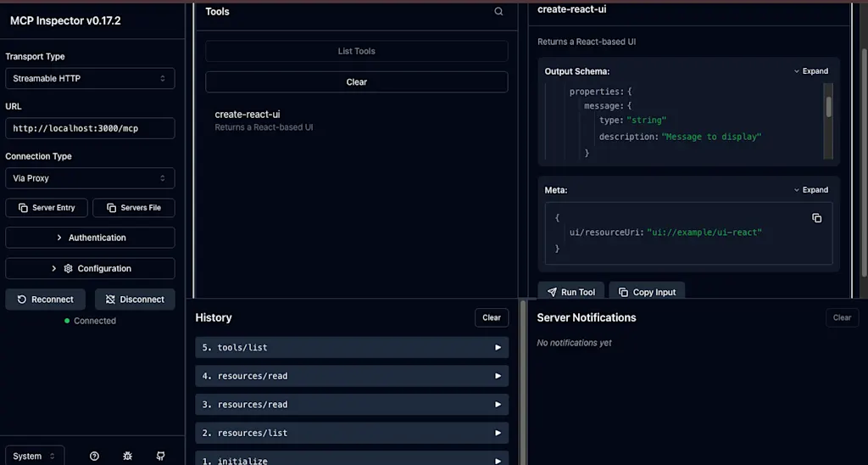Viewport: 868px width, 465px height.
Task: Focus the URL input field
Action: click(x=90, y=129)
